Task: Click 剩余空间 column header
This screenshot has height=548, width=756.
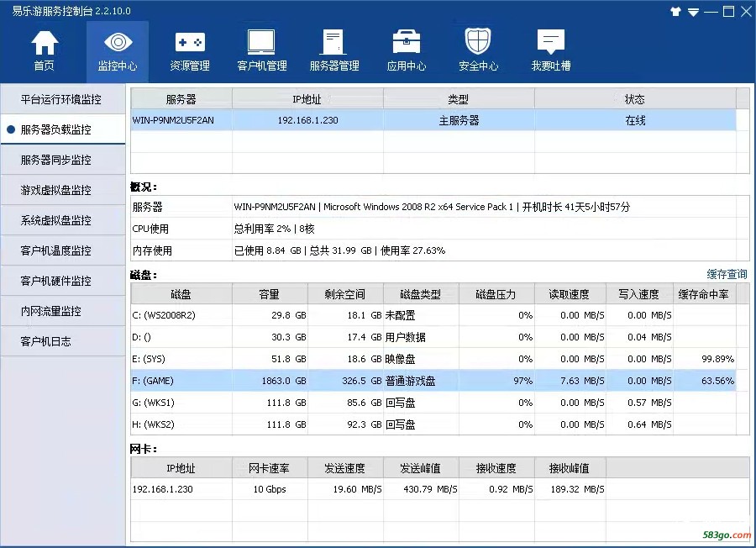Action: (345, 294)
